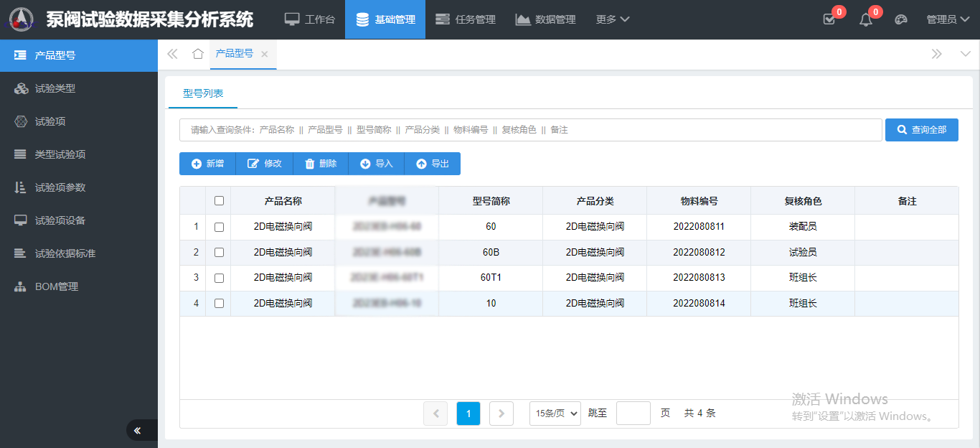This screenshot has width=980, height=448.
Task: Toggle the select-all checkbox in table header
Action: [x=219, y=201]
